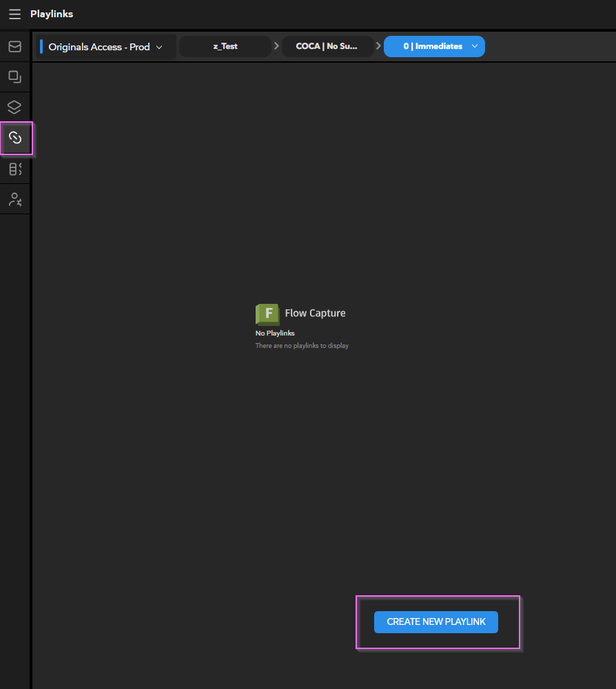The height and width of the screenshot is (689, 616).
Task: Open the layers stack icon in the sidebar
Action: tap(14, 107)
